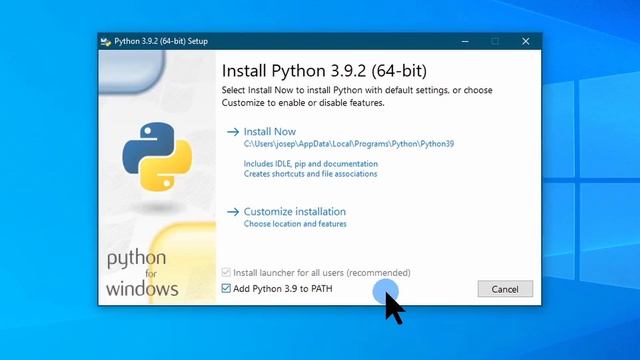Viewport: 640px width, 360px height.
Task: Click Install Now option
Action: click(269, 131)
